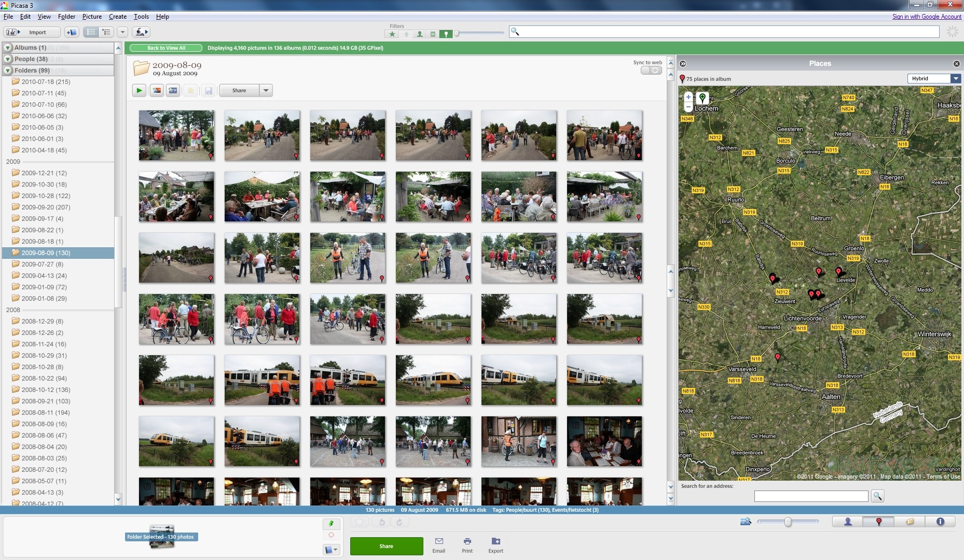This screenshot has height=560, width=964.
Task: Toggle the starred photos filter
Action: 392,34
